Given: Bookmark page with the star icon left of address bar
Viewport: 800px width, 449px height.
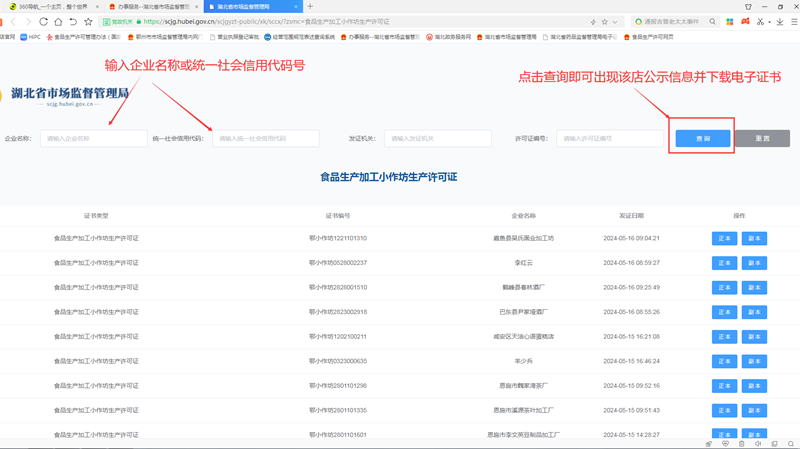Looking at the screenshot, I should 88,21.
